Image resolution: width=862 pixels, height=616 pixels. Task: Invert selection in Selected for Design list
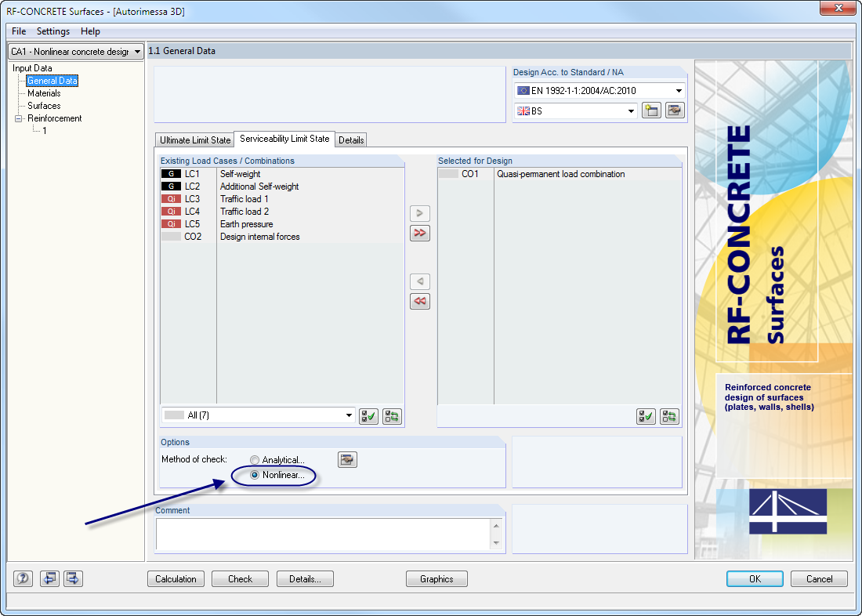click(x=669, y=416)
